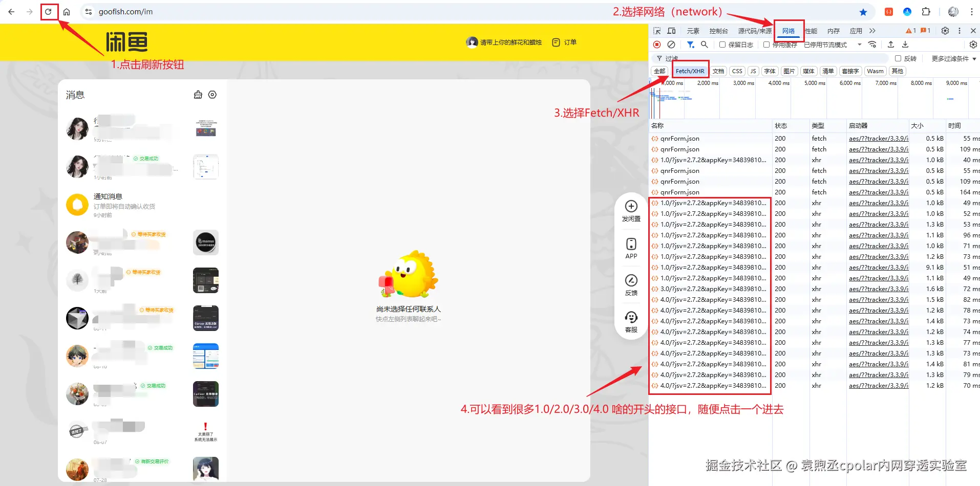
Task: Click the browser forward arrow
Action: (x=30, y=12)
